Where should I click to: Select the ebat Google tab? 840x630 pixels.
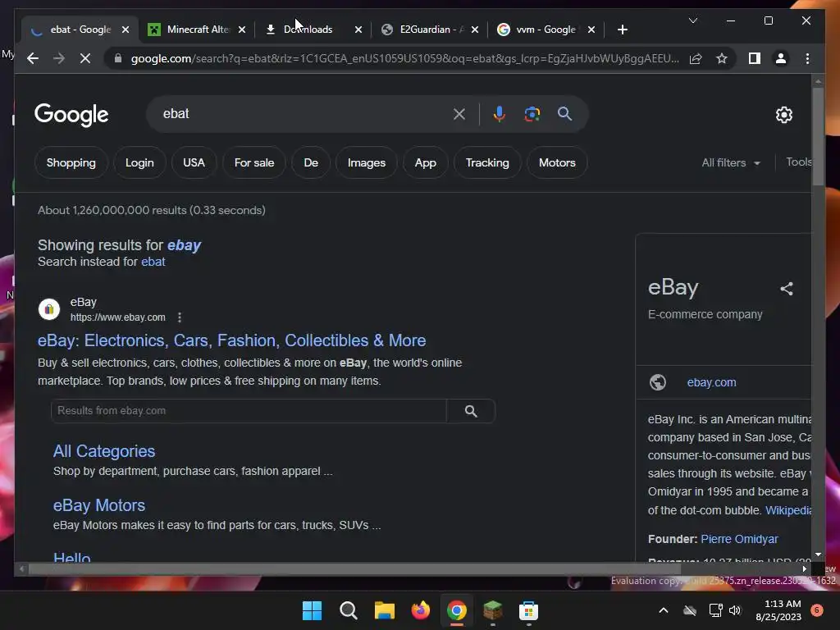tap(80, 30)
